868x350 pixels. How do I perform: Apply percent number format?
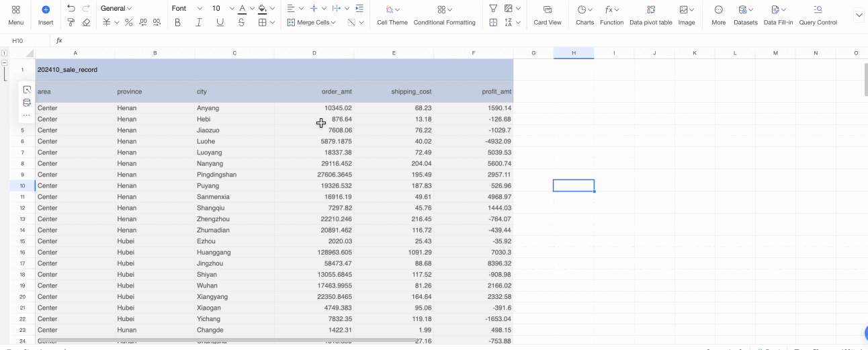click(130, 22)
